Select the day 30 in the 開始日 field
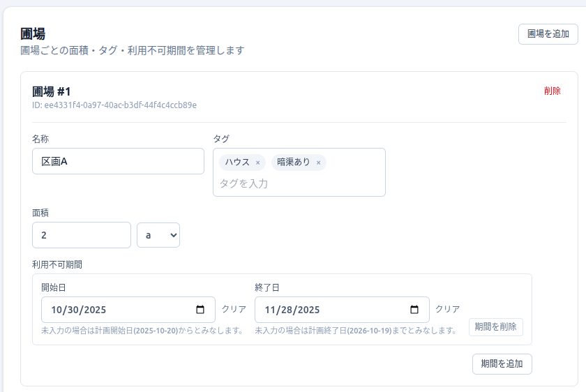The image size is (586, 392). [73, 310]
